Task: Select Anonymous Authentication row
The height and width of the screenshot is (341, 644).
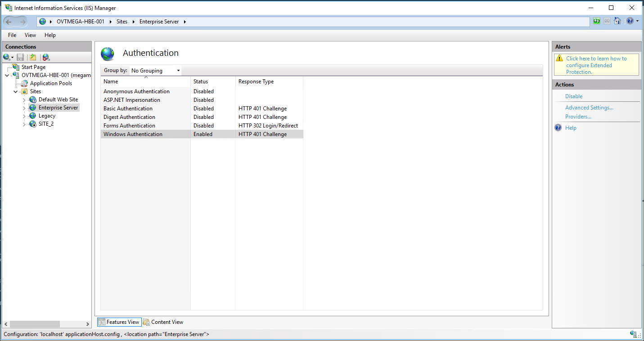Action: (202, 91)
